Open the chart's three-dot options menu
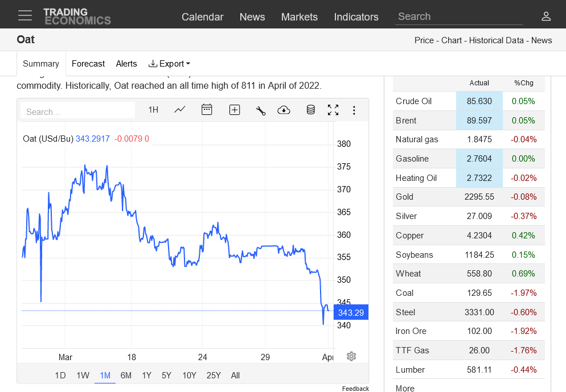This screenshot has height=392, width=566. [354, 110]
